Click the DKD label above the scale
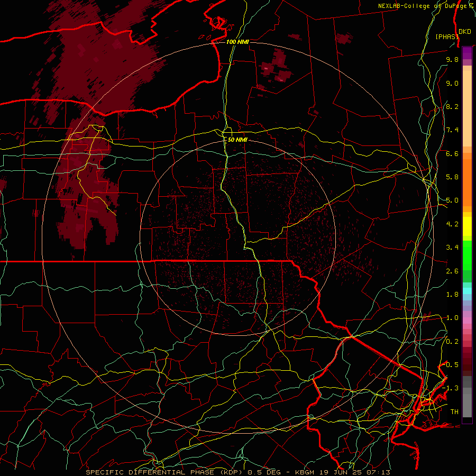Image resolution: width=476 pixels, height=476 pixels. pyautogui.click(x=465, y=31)
